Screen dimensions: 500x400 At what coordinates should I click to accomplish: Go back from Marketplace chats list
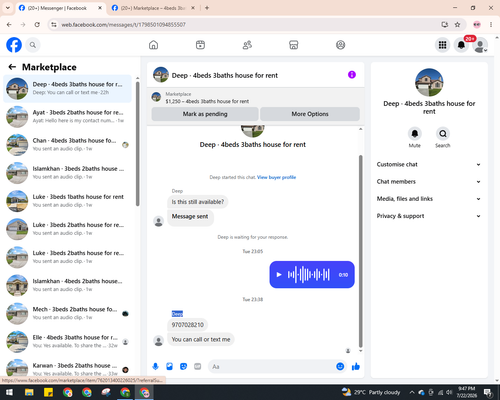(x=12, y=67)
